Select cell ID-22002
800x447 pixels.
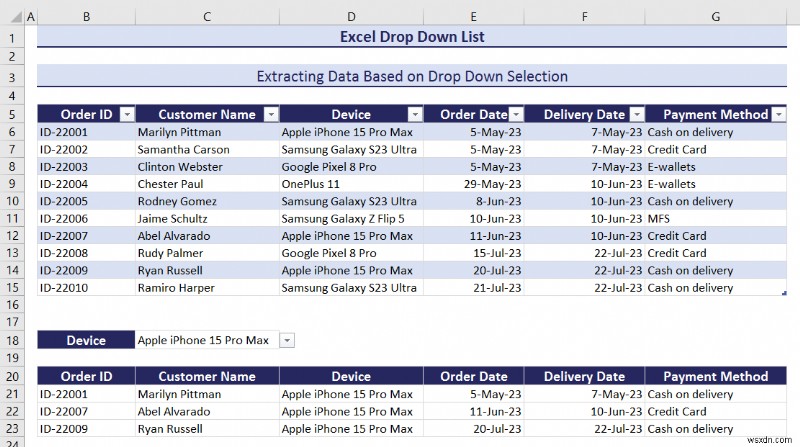tap(86, 150)
